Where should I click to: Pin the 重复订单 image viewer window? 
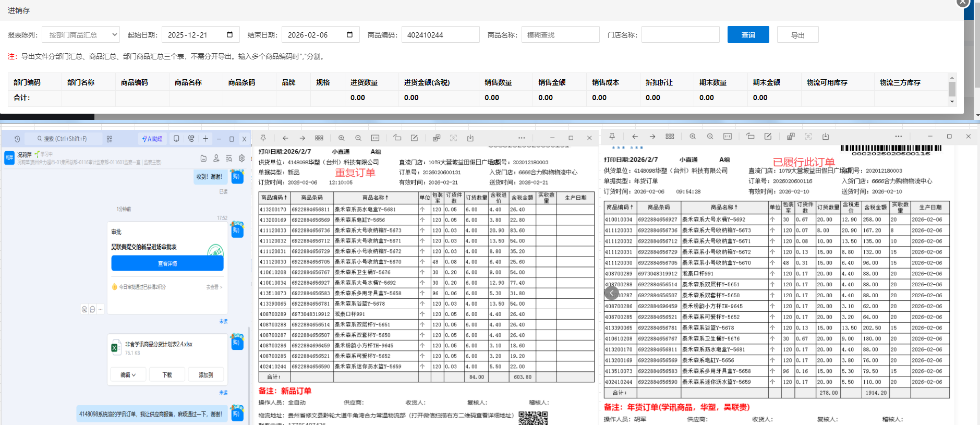pyautogui.click(x=263, y=138)
